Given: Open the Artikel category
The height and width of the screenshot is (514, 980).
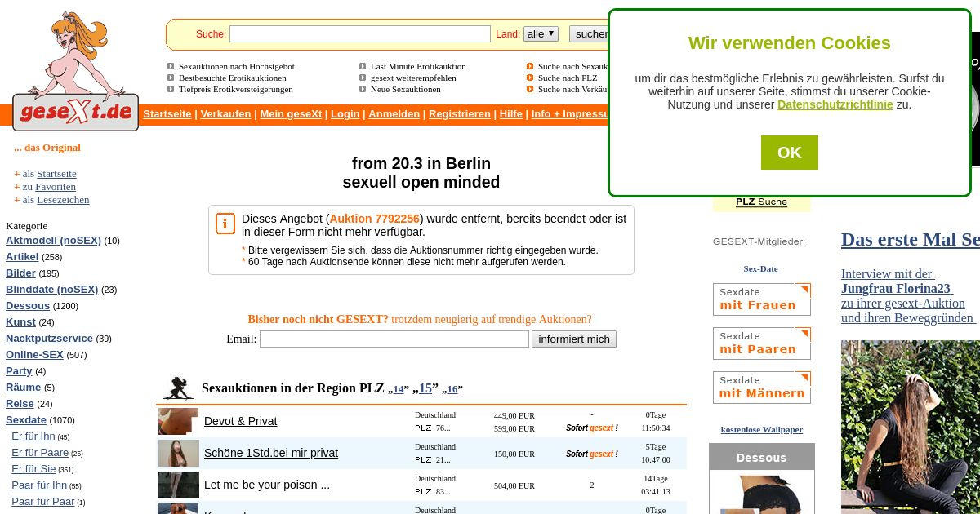Looking at the screenshot, I should [x=22, y=257].
